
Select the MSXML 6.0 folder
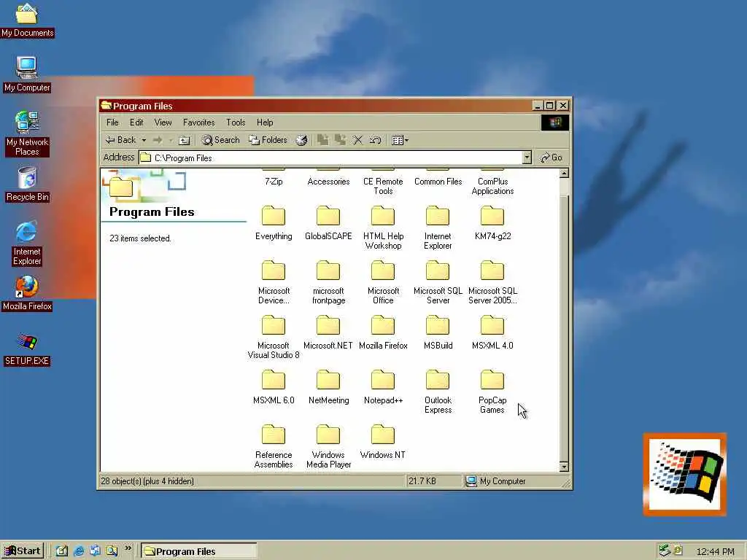coord(274,387)
